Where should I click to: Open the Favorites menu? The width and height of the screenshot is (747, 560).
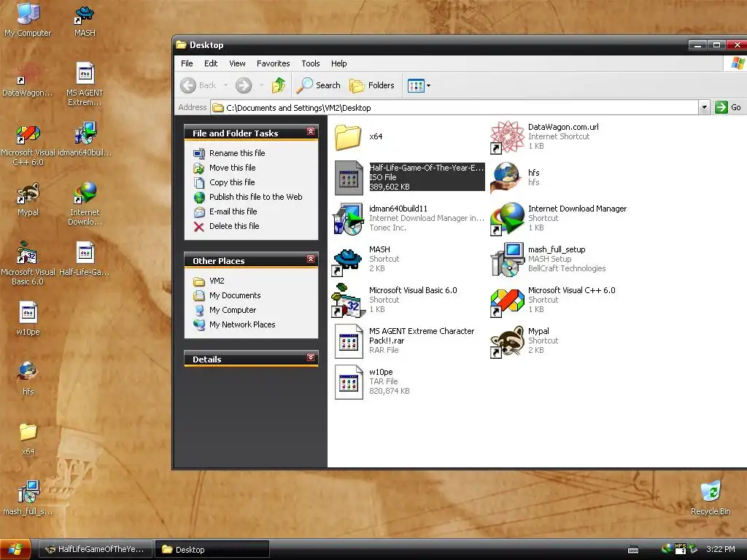(x=273, y=63)
